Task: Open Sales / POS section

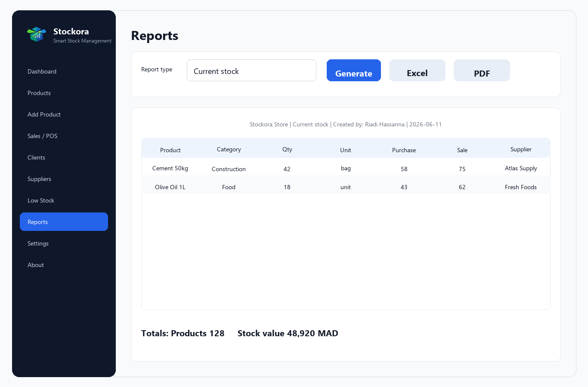Action: click(x=64, y=136)
